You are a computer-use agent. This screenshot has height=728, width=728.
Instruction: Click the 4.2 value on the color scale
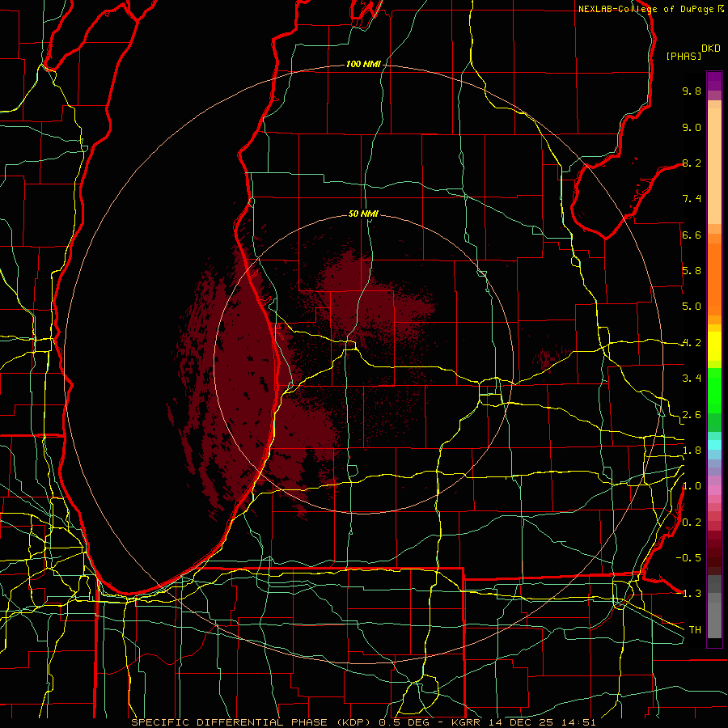click(x=692, y=343)
